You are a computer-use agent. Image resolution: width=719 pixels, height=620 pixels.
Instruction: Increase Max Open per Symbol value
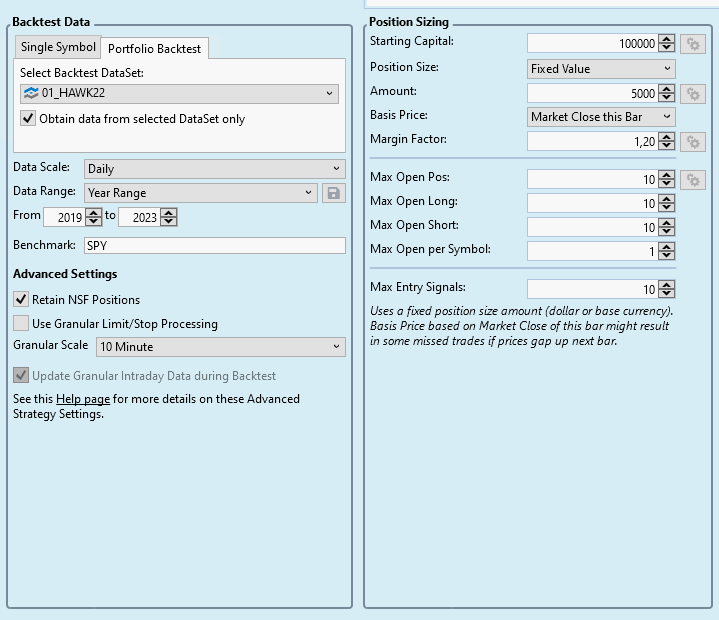(x=667, y=247)
